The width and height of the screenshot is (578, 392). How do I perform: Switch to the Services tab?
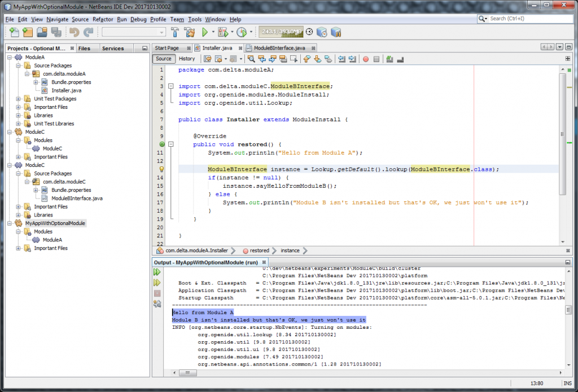click(x=113, y=49)
